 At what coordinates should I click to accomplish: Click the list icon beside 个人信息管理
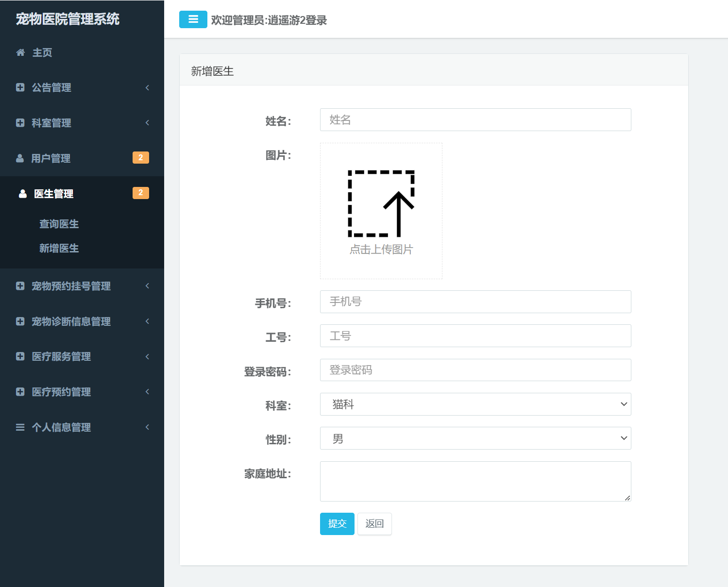[x=20, y=427]
